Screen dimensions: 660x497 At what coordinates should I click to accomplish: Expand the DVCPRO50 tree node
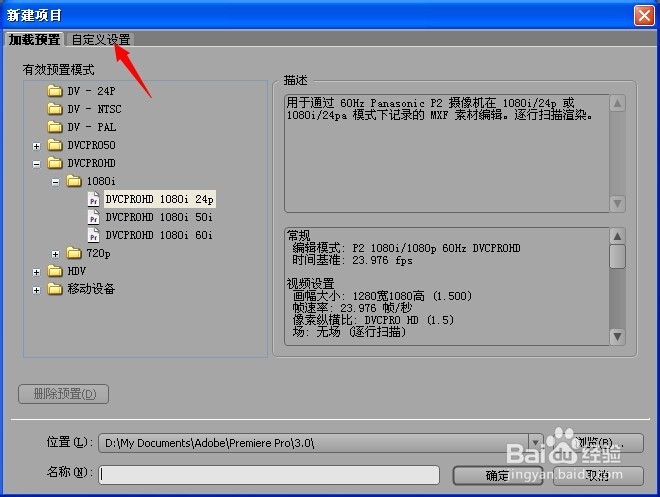coord(37,146)
